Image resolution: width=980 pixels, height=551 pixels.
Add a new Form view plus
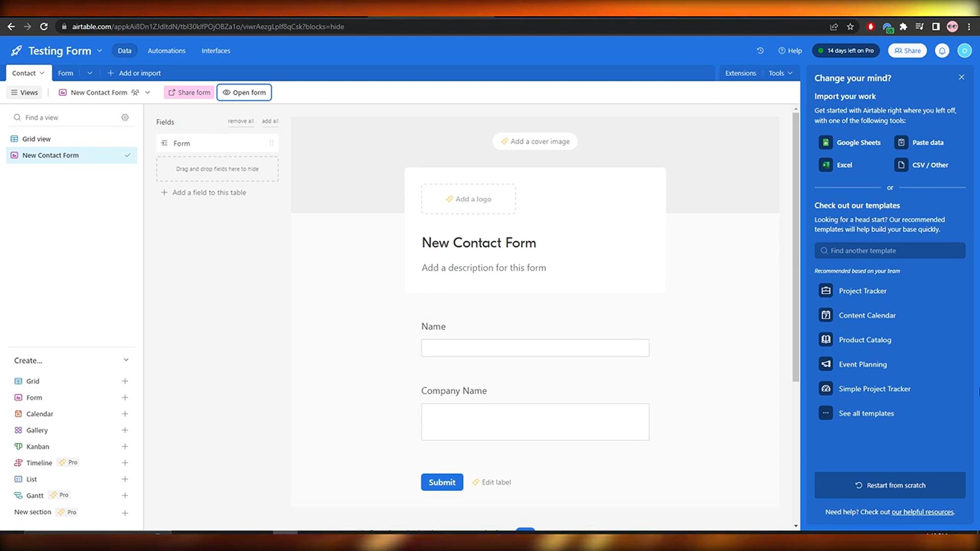click(125, 397)
